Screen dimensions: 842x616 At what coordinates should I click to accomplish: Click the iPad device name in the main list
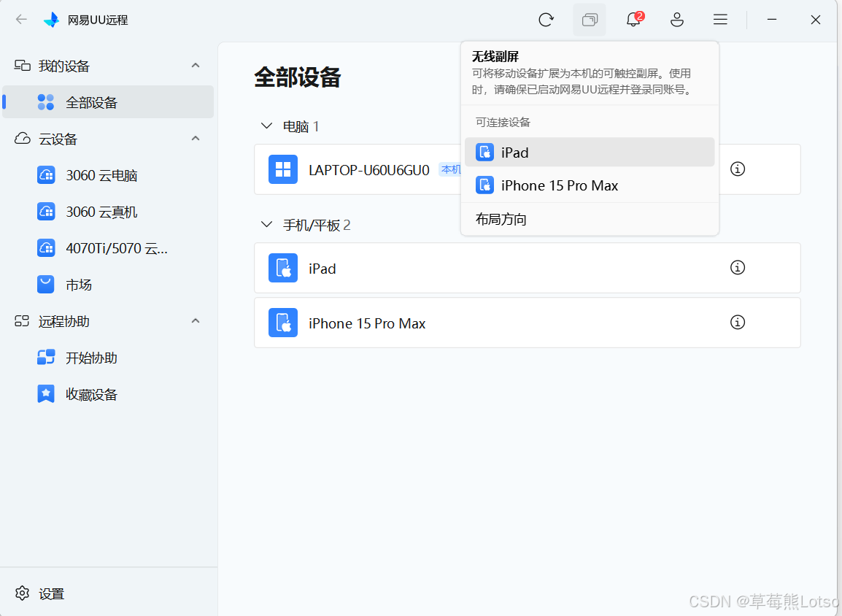(322, 269)
